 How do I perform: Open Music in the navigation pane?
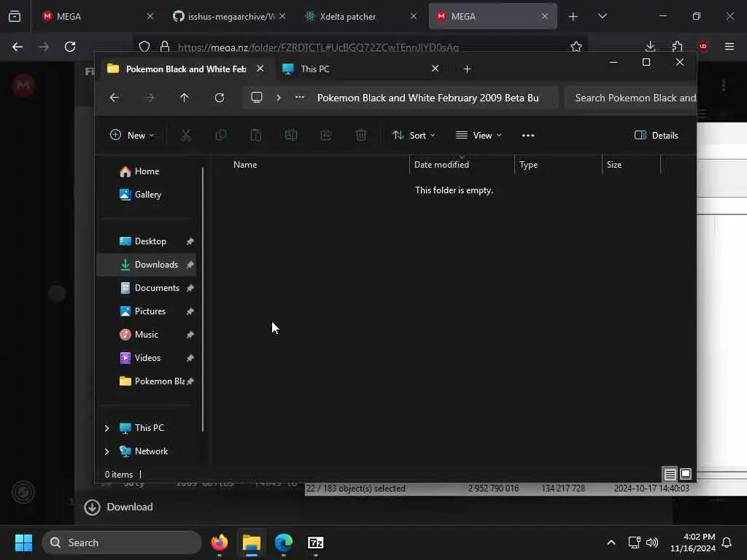(x=147, y=335)
